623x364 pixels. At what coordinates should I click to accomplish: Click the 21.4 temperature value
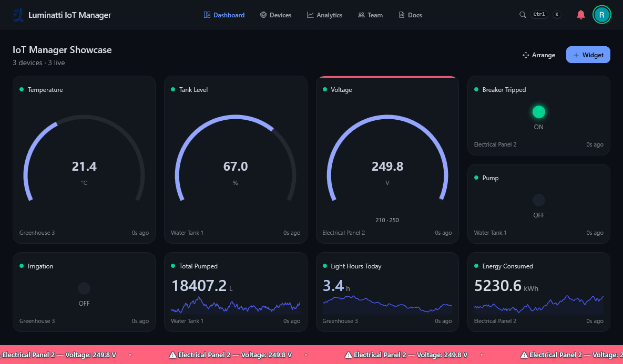(84, 167)
